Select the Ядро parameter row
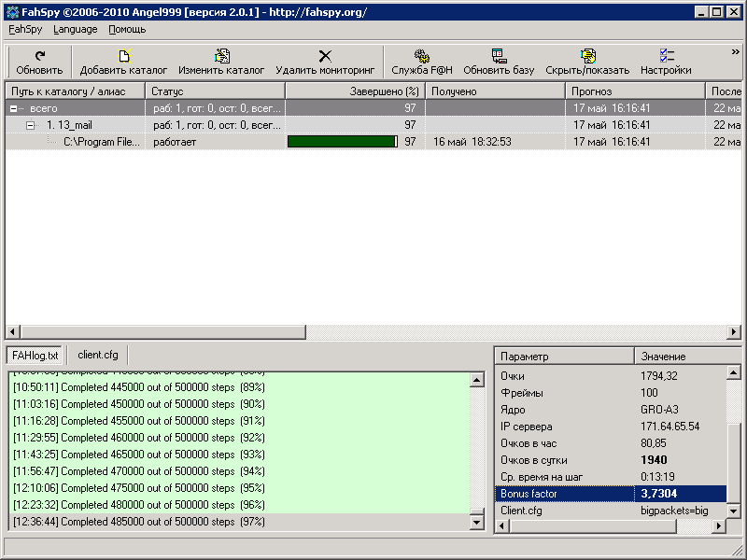Screen dimensions: 747x560 click(611, 410)
